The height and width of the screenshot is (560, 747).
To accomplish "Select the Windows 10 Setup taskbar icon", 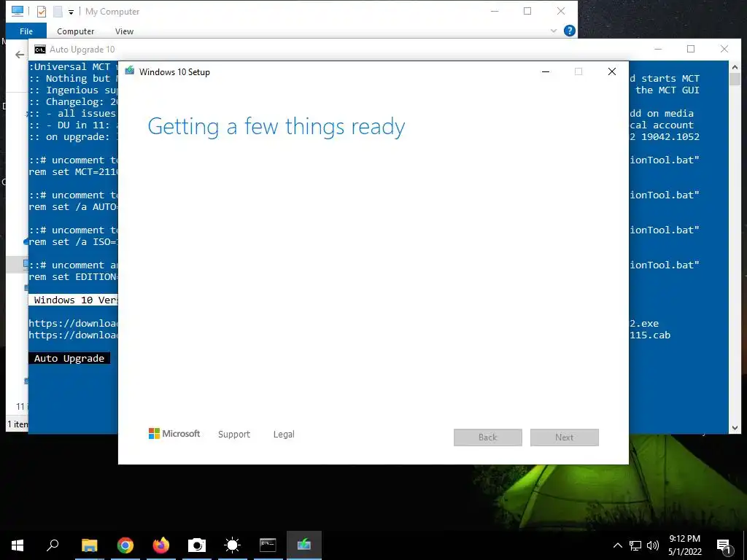I will [304, 545].
